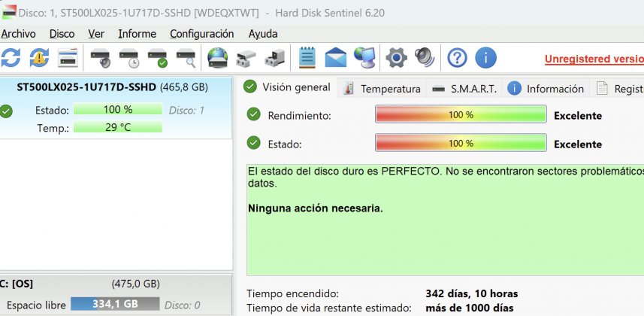Screen dimensions: 644x316
Task: Select the ST500LX025-1U717D-SSHD disk entry
Action: (116, 108)
